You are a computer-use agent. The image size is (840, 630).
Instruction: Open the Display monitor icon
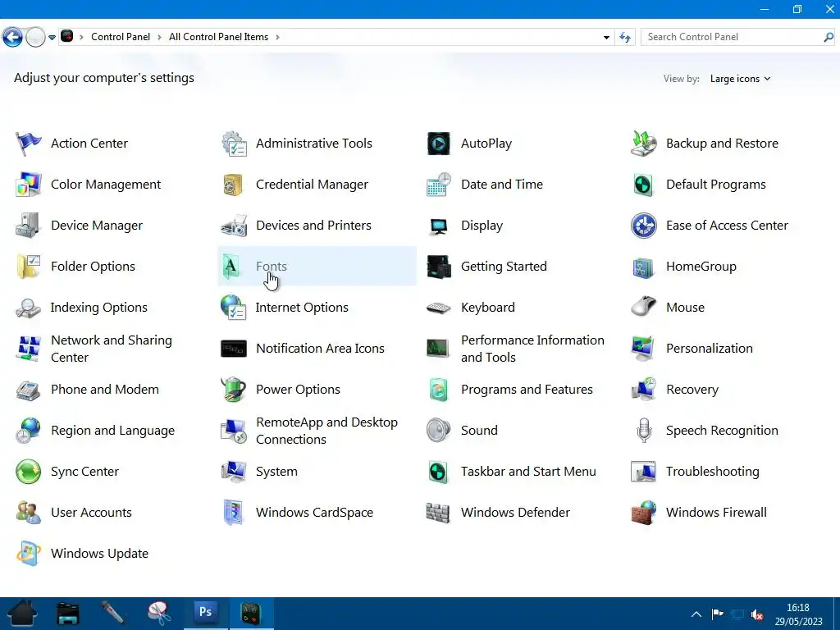pyautogui.click(x=439, y=226)
